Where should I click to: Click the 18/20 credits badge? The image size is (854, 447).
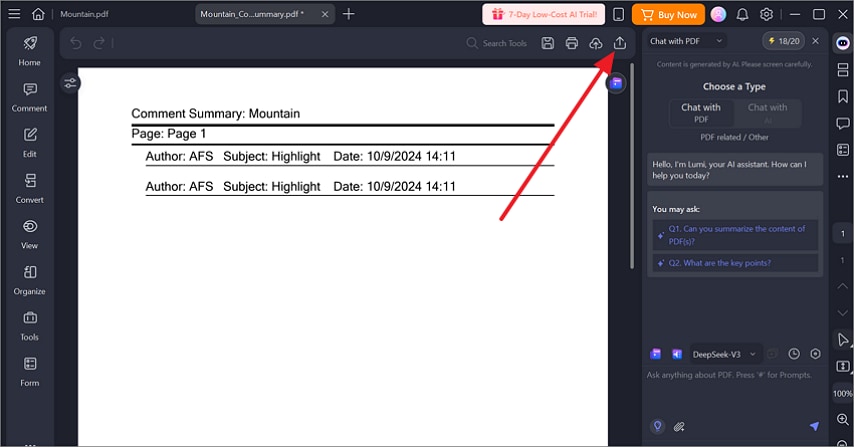[x=783, y=41]
